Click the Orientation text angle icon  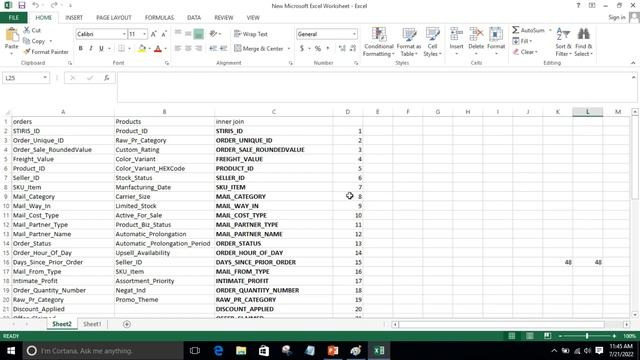[213, 34]
